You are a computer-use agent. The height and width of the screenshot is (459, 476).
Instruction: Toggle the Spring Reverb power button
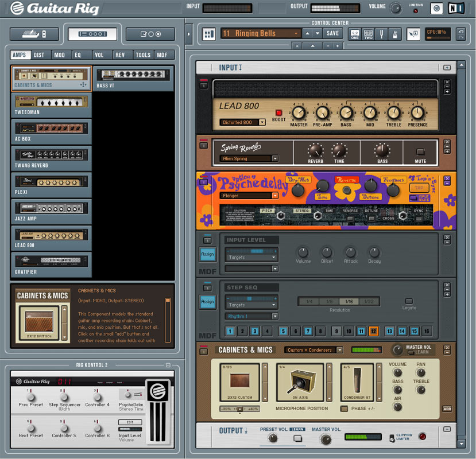(204, 146)
